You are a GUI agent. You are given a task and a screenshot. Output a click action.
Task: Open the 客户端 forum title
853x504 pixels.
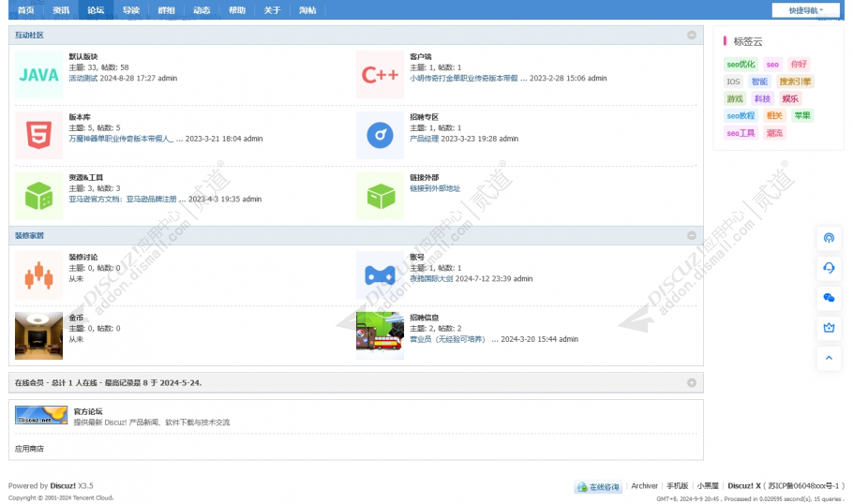[x=421, y=56]
